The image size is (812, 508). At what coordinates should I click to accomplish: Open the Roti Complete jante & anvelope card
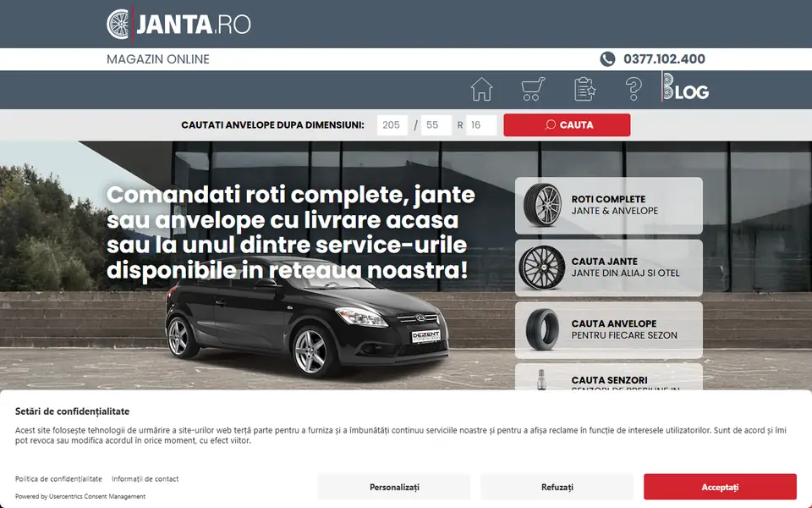608,205
